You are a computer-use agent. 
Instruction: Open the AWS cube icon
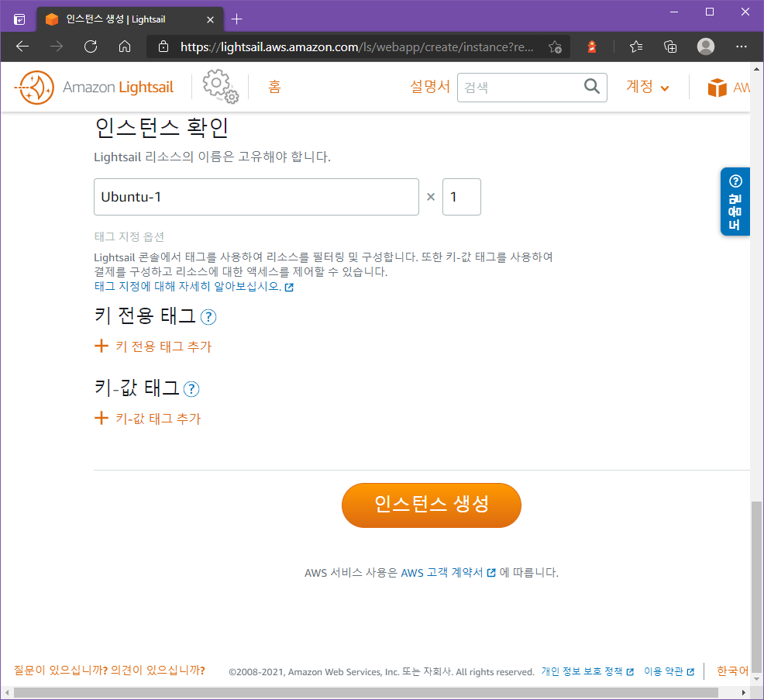pyautogui.click(x=717, y=88)
